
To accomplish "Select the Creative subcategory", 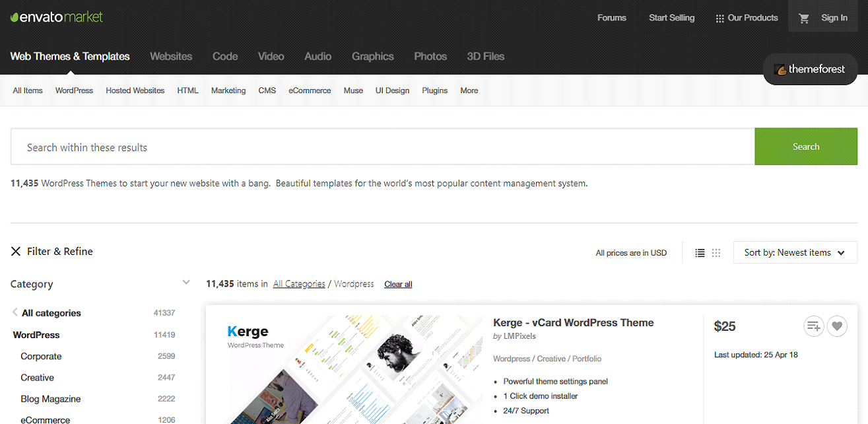I will (37, 378).
